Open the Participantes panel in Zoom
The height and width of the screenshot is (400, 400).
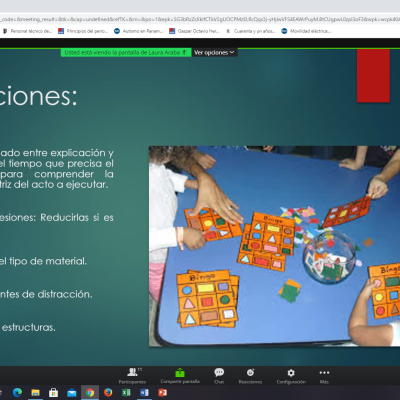click(132, 376)
